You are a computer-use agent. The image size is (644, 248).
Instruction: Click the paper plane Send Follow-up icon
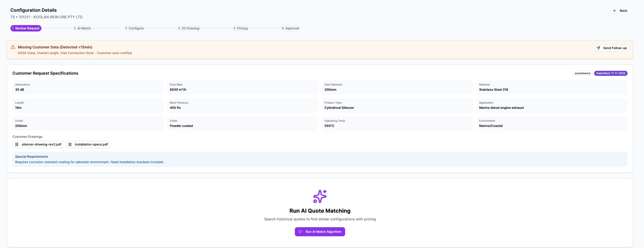[x=598, y=48]
